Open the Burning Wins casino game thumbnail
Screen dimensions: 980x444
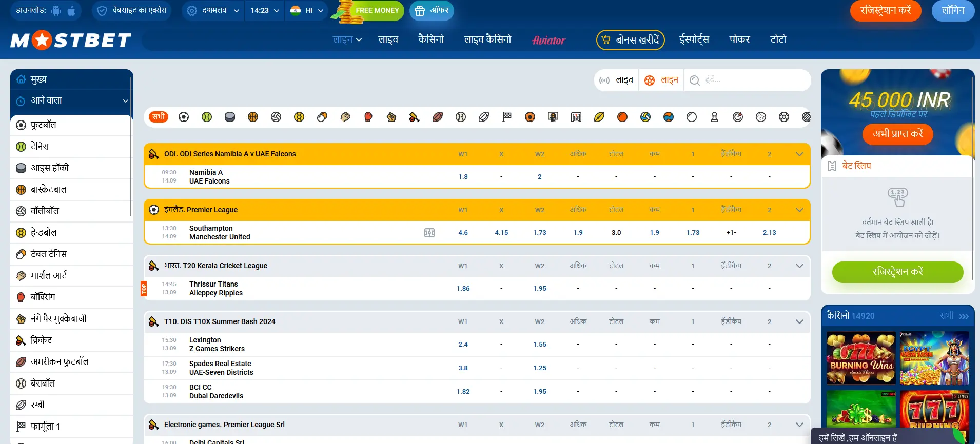coord(861,358)
